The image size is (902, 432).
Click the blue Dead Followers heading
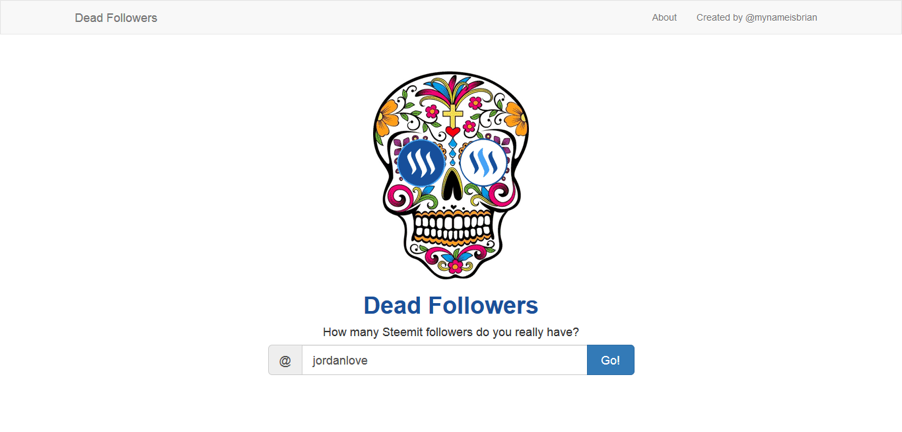click(451, 305)
